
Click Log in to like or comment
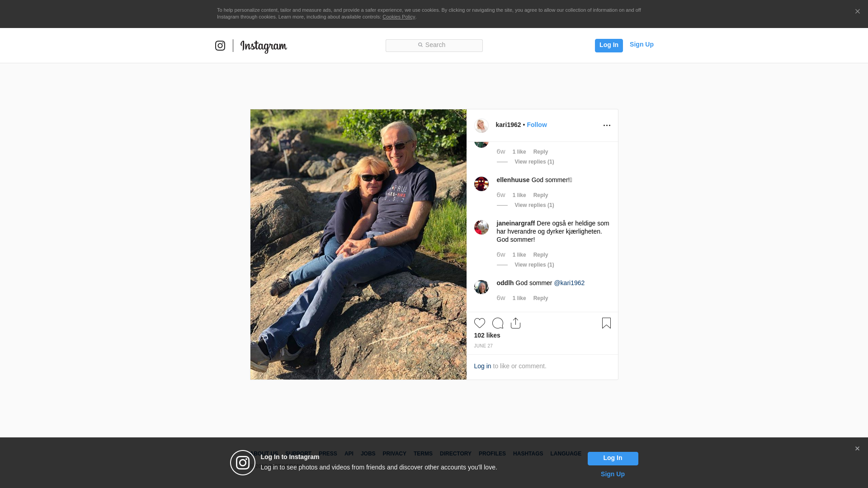point(482,366)
